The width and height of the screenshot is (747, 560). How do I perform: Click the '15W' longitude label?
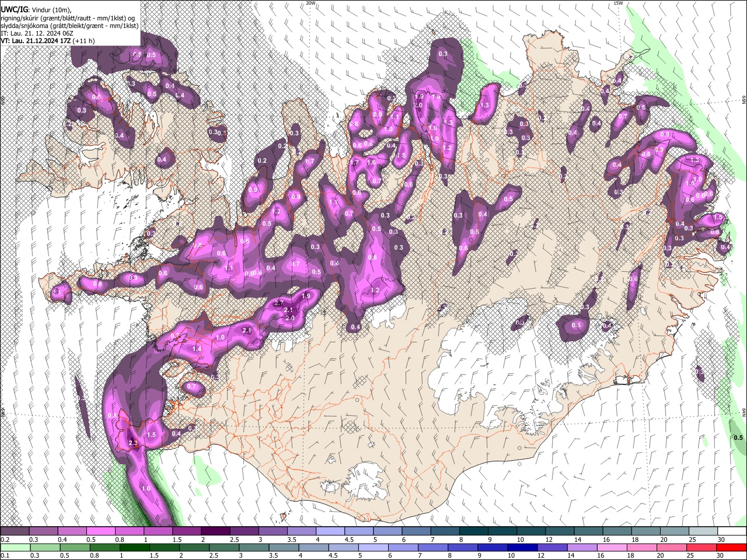coord(618,3)
